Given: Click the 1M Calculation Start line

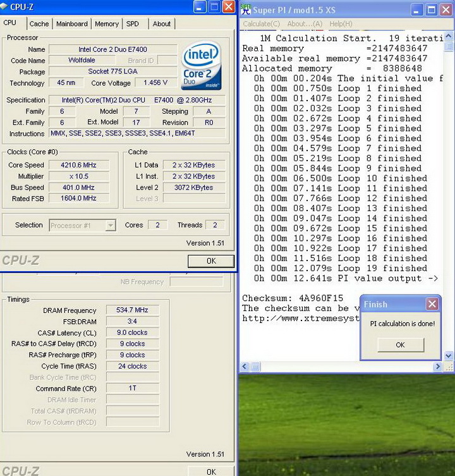Looking at the screenshot, I should (351, 39).
